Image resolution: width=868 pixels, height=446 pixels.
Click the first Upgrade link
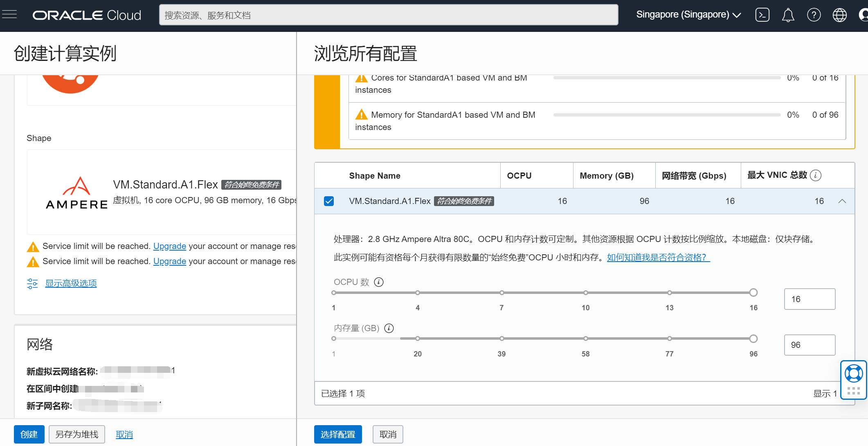pos(170,246)
